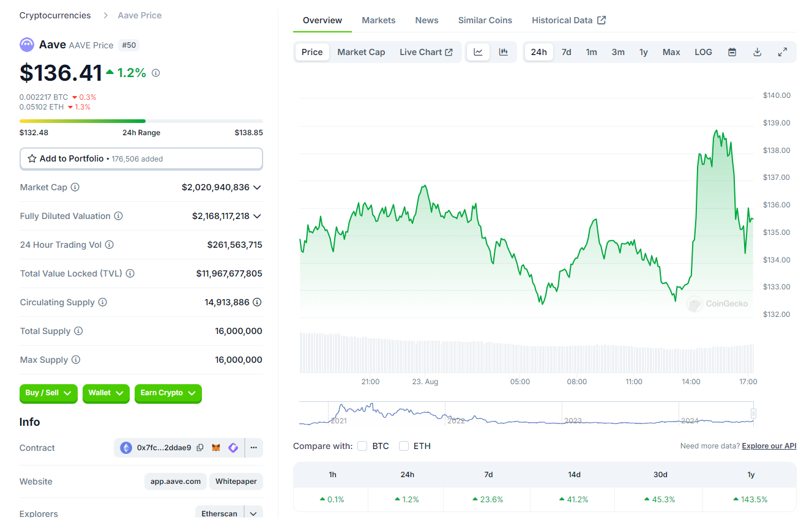Click the MetaMask fox icon
The image size is (812, 520).
(216, 448)
